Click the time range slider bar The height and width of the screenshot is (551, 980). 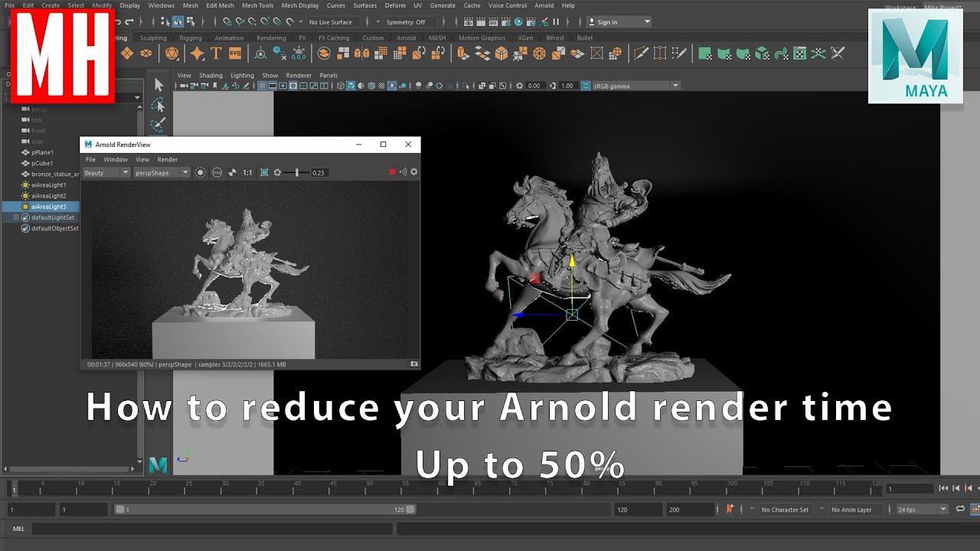pos(264,510)
